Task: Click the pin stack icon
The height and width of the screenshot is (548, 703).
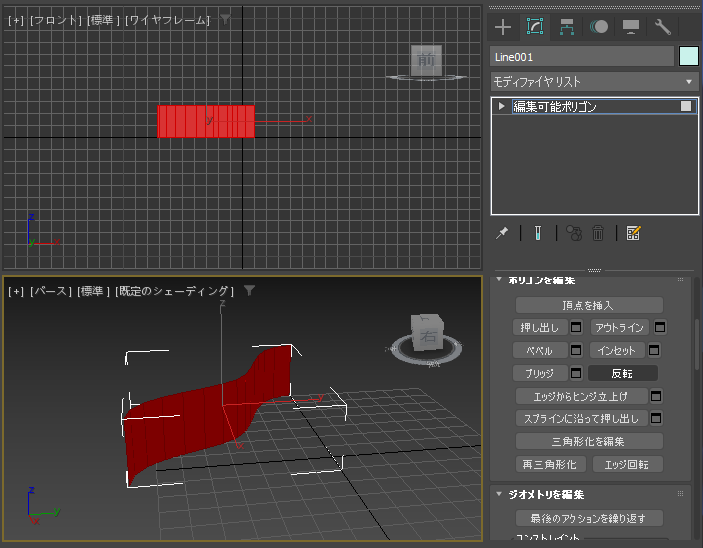Action: coord(502,233)
